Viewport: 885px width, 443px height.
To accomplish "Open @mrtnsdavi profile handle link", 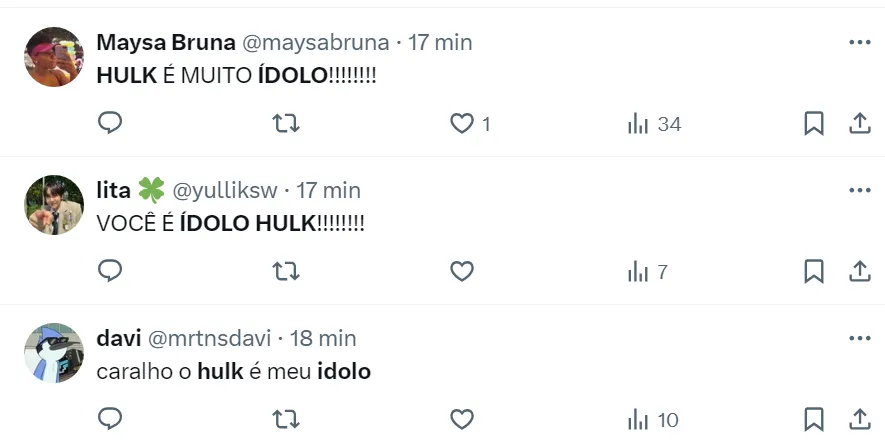I will pos(210,338).
